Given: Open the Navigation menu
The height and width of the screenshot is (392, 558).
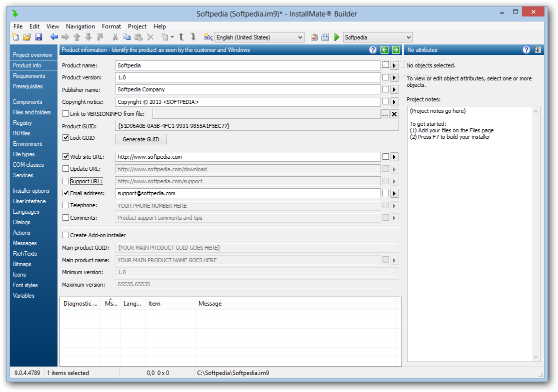Looking at the screenshot, I should click(x=80, y=26).
